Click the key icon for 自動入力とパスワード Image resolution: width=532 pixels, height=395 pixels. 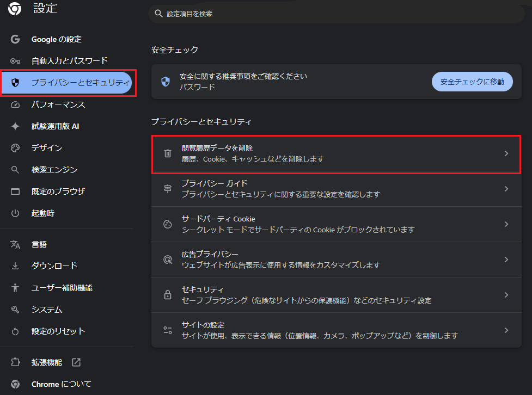pos(15,61)
